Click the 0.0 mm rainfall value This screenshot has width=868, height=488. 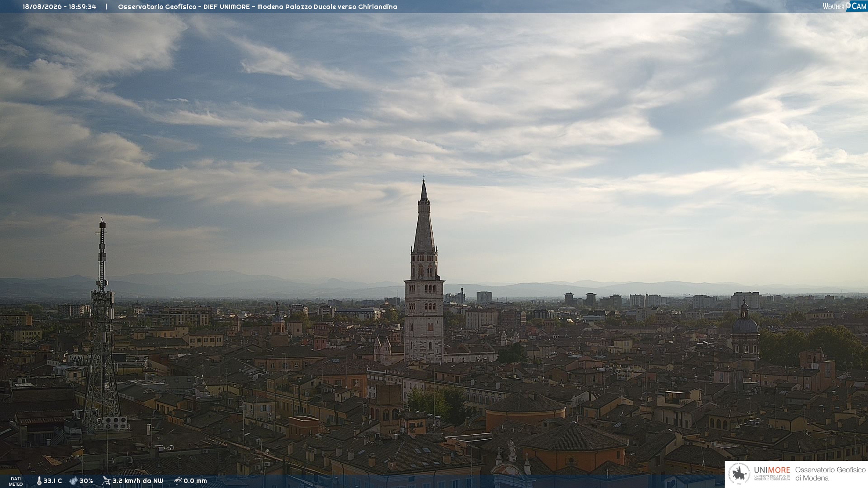coord(195,481)
